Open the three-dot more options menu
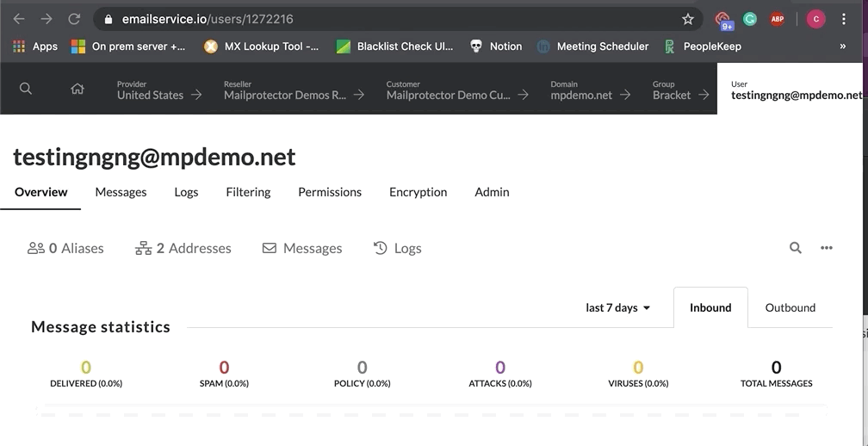 [827, 248]
